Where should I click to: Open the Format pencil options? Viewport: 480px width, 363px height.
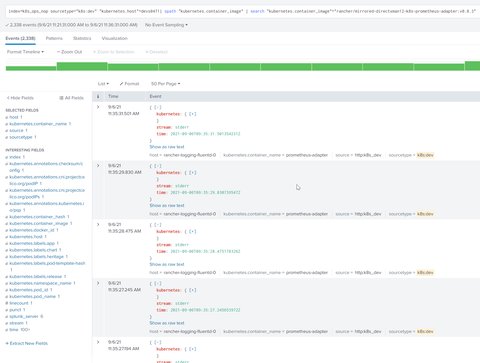coord(129,84)
